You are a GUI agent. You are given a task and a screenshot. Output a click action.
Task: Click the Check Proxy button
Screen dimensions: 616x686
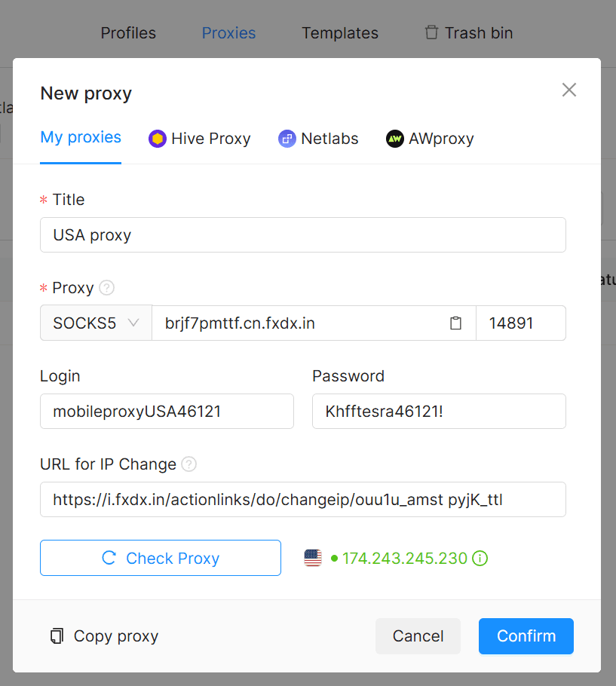tap(160, 558)
